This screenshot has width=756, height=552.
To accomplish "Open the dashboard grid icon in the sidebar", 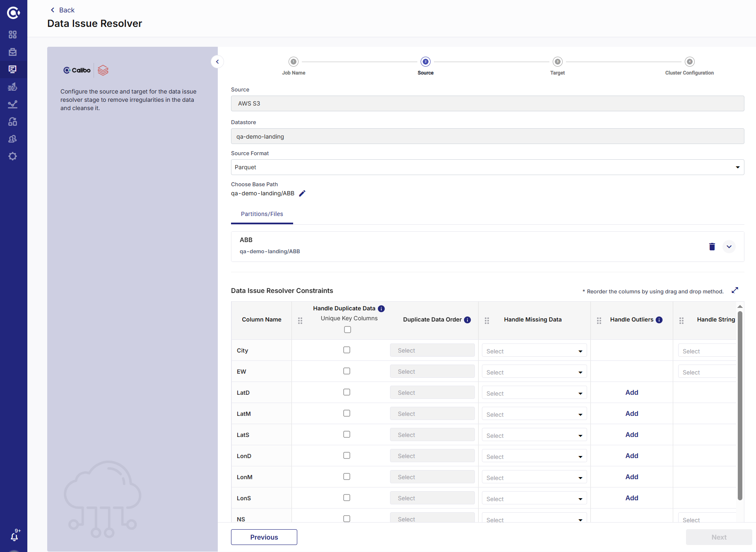I will click(x=13, y=35).
